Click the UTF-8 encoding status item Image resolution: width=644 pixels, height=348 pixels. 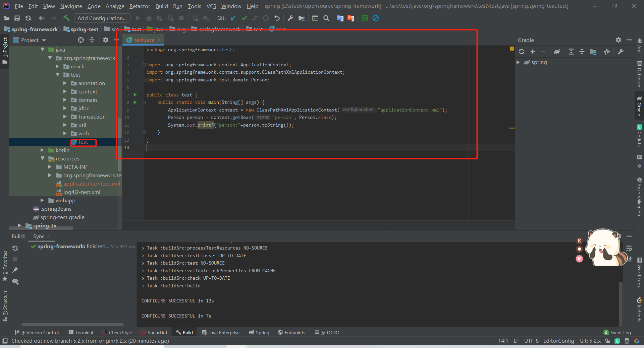pyautogui.click(x=531, y=341)
